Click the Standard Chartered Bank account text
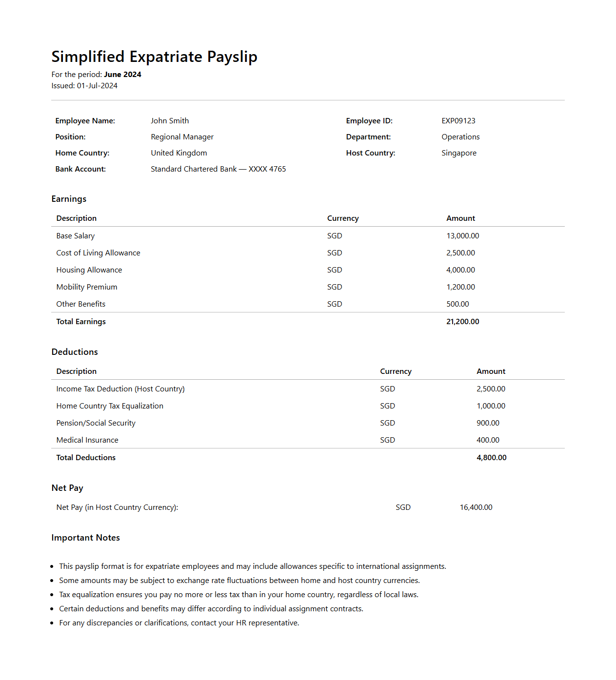This screenshot has width=616, height=680. 218,169
